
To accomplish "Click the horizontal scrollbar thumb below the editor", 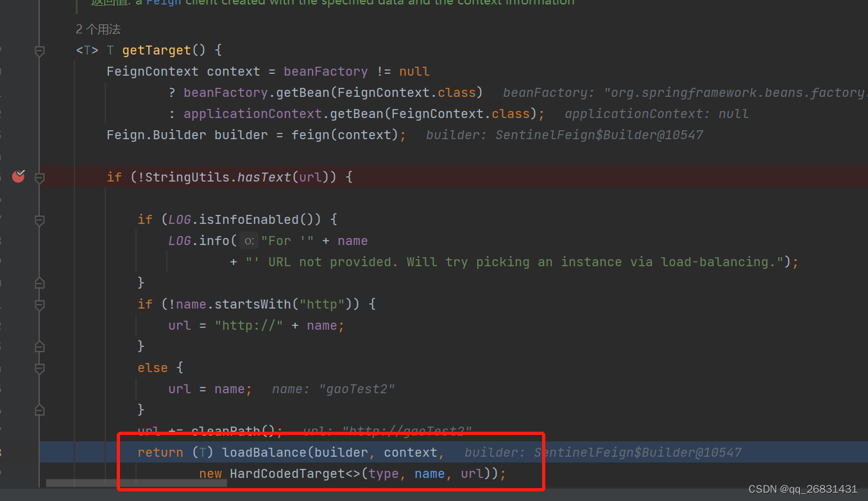I will [136, 482].
